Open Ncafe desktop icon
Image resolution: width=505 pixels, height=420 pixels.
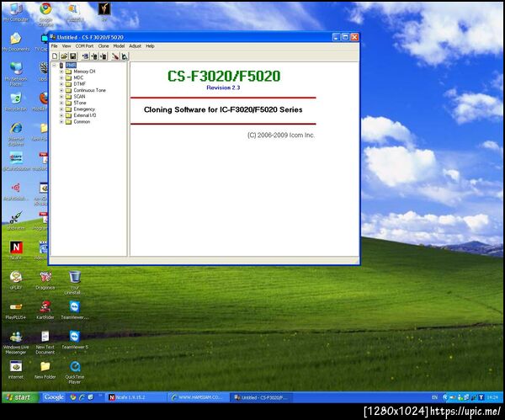click(15, 250)
